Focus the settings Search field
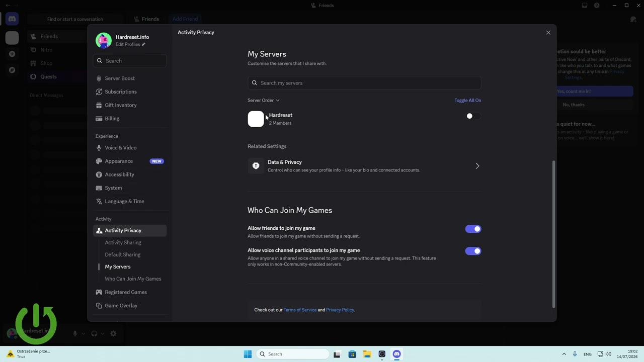The width and height of the screenshot is (644, 362). pyautogui.click(x=130, y=61)
